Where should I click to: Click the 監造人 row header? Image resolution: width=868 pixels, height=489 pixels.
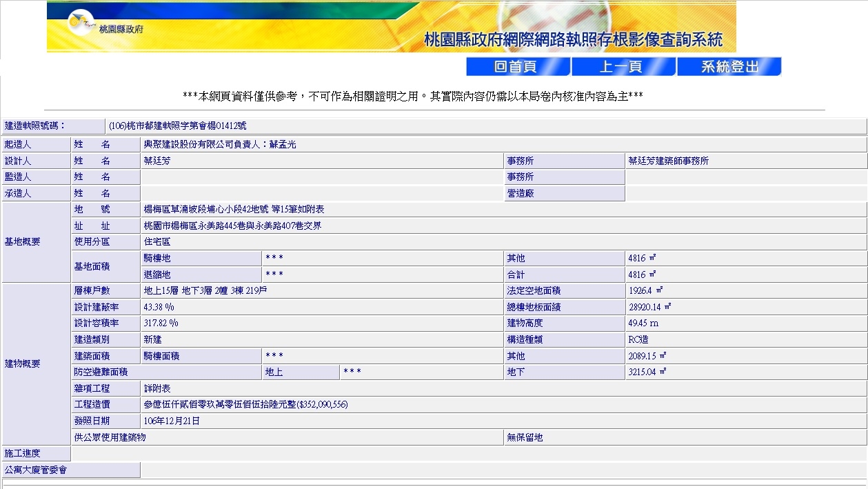[x=36, y=177]
